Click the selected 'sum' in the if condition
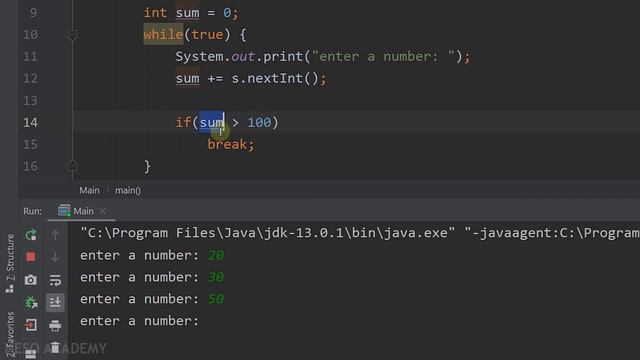 click(211, 122)
